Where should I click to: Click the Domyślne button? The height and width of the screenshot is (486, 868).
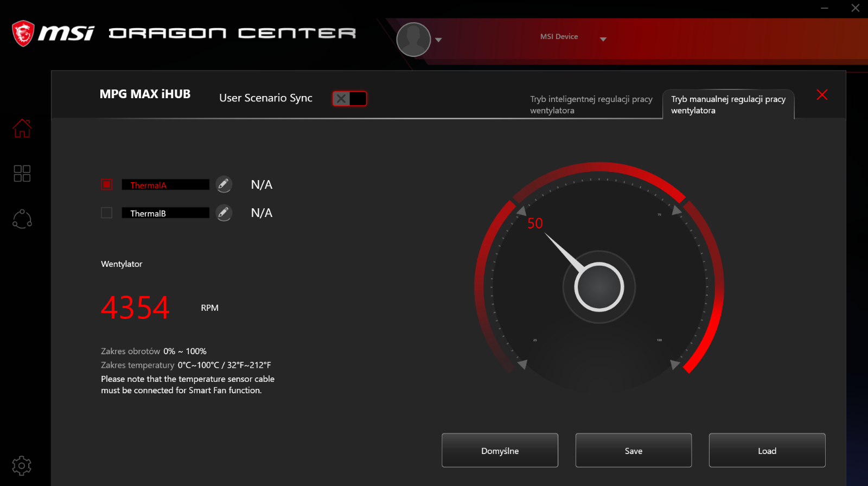point(500,450)
